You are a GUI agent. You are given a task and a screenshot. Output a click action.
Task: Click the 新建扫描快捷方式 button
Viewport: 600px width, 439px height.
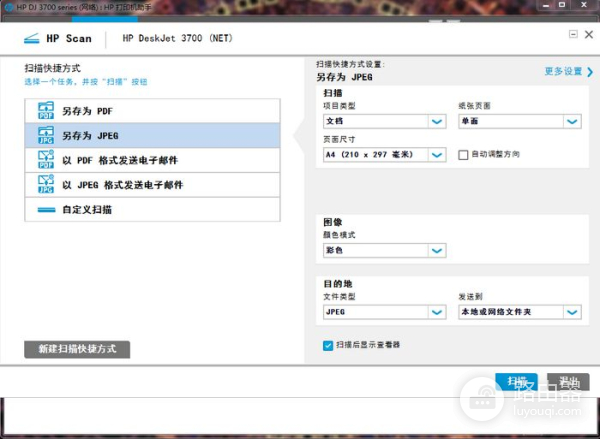[77, 349]
